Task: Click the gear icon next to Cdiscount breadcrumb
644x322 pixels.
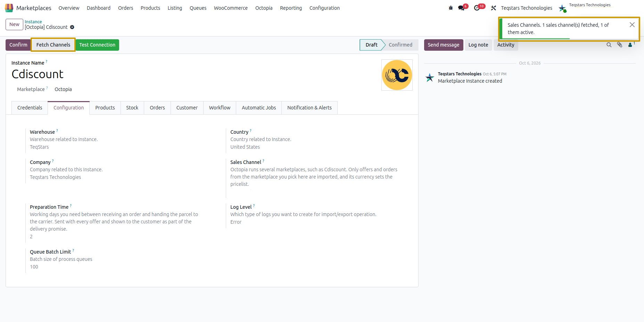Action: (x=72, y=27)
